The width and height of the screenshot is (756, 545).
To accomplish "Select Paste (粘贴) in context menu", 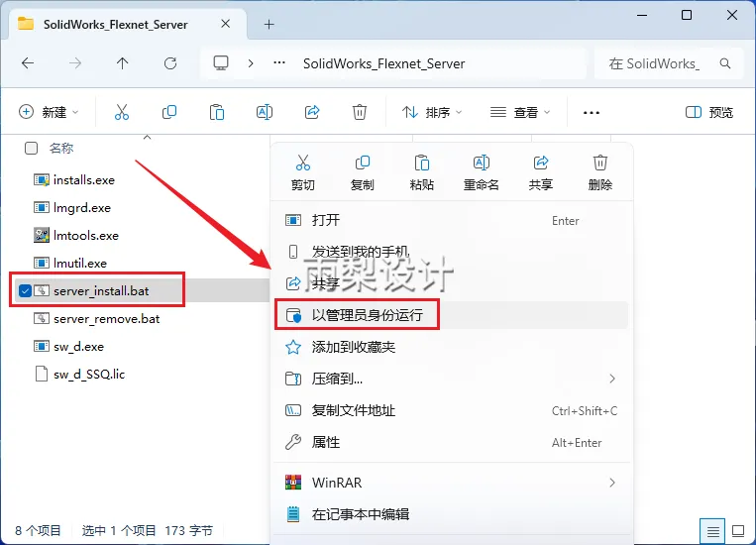I will click(421, 172).
